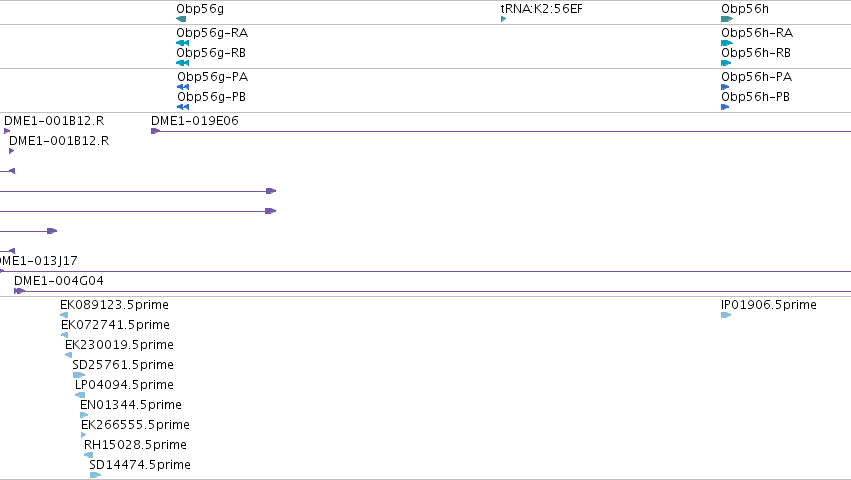Open the SD25761.5prime EST label
Screen dimensions: 851x480
123,365
